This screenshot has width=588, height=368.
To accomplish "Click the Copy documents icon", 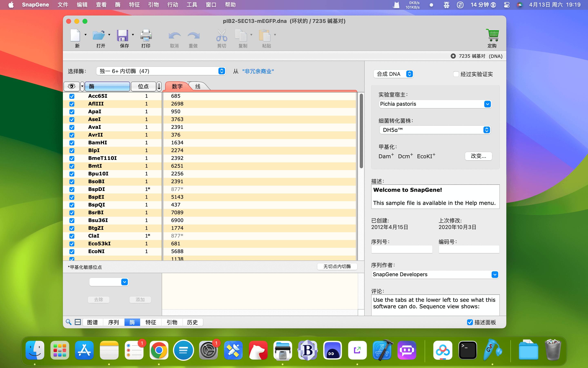I will pos(241,36).
